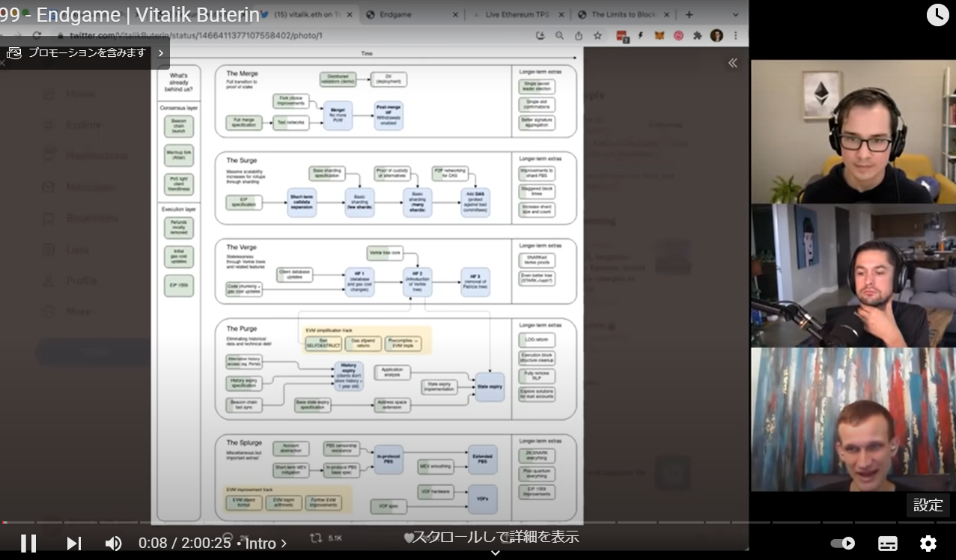Click the retweet icon below the image

click(x=316, y=538)
